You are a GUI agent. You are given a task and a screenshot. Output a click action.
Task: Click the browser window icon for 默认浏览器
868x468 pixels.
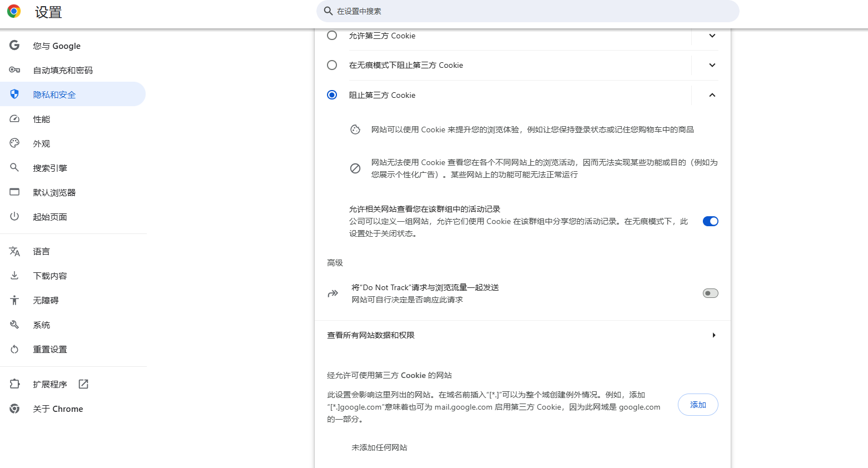click(14, 192)
